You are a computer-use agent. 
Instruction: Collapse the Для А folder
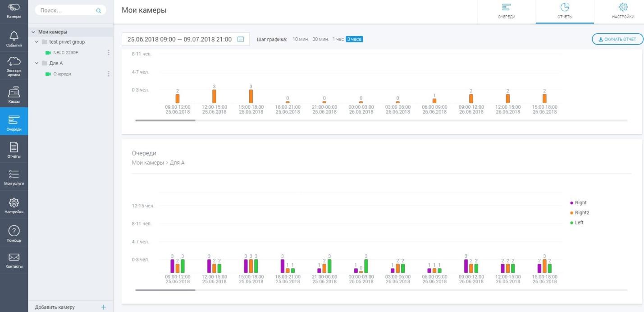37,63
